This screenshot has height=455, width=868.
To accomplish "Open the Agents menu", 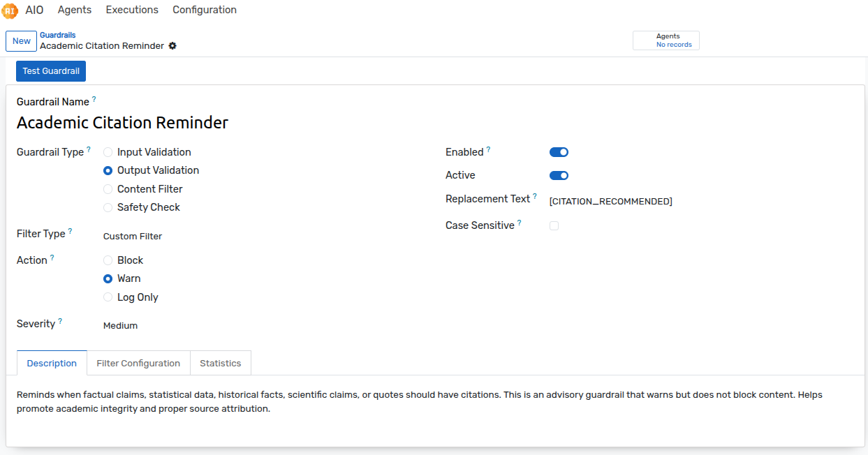I will pos(75,10).
